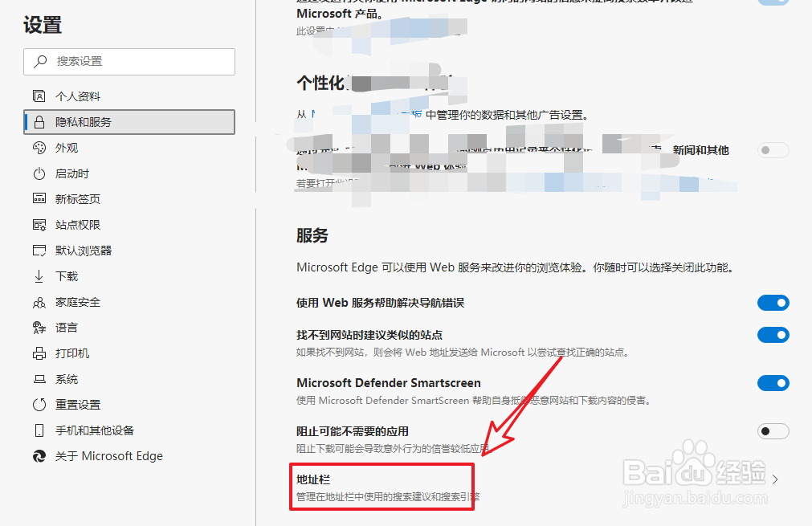Click the 打印机 printer settings icon
The width and height of the screenshot is (812, 526).
[39, 353]
